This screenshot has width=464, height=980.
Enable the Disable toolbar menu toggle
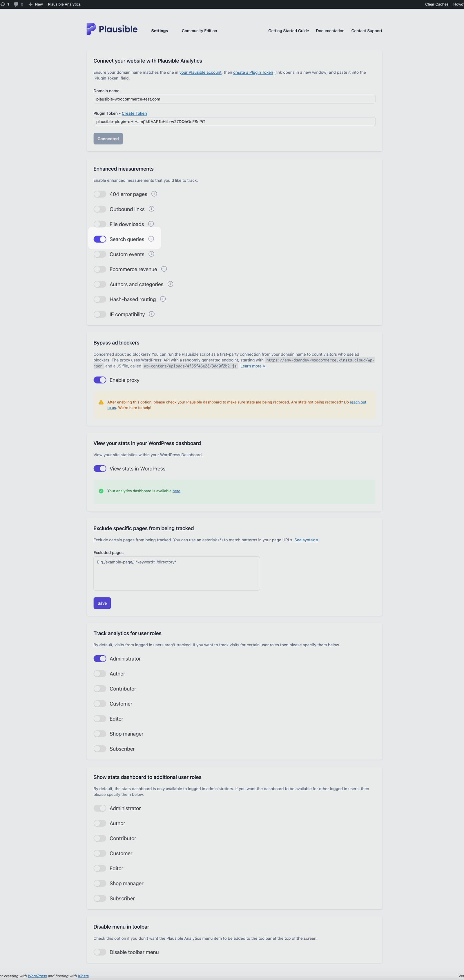pos(100,952)
